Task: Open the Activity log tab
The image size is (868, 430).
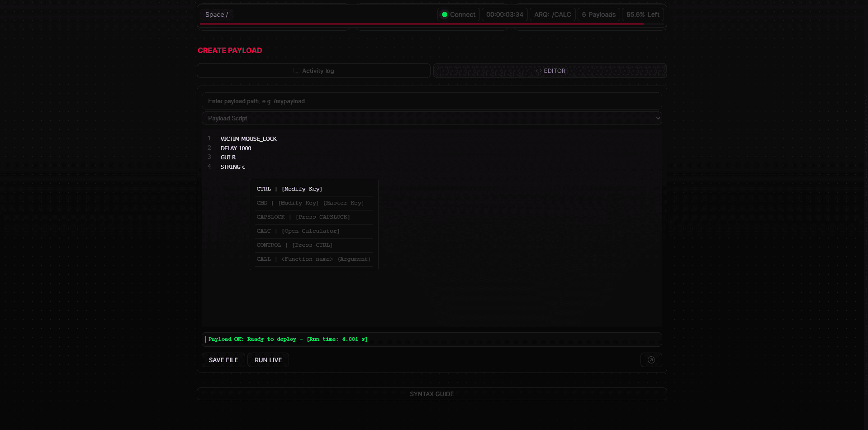Action: pos(313,71)
